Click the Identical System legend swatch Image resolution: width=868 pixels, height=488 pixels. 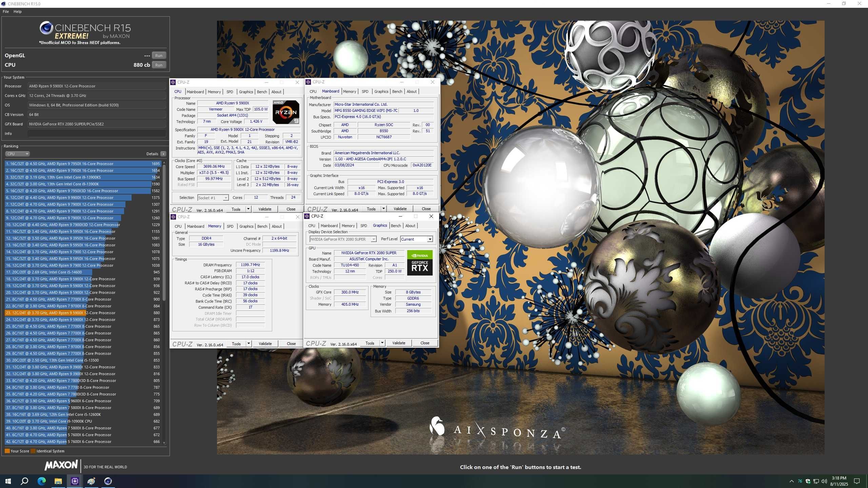(33, 451)
